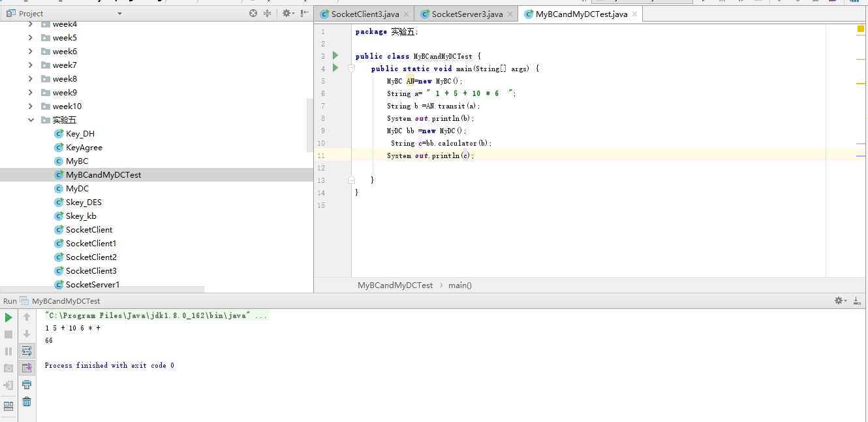The width and height of the screenshot is (868, 422).
Task: Select SocketClient2 in the project tree
Action: tap(91, 257)
